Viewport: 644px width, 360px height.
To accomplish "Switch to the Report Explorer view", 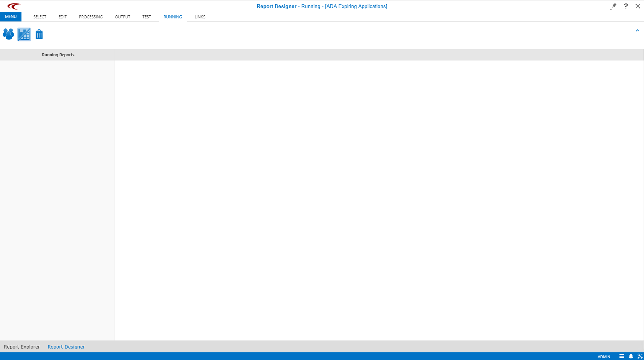I will 22,347.
